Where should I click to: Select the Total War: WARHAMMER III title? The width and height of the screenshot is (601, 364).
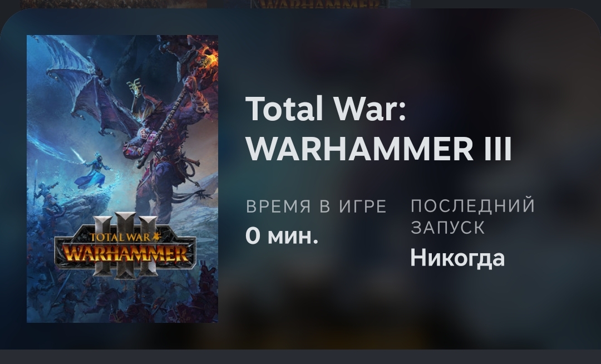pyautogui.click(x=378, y=129)
